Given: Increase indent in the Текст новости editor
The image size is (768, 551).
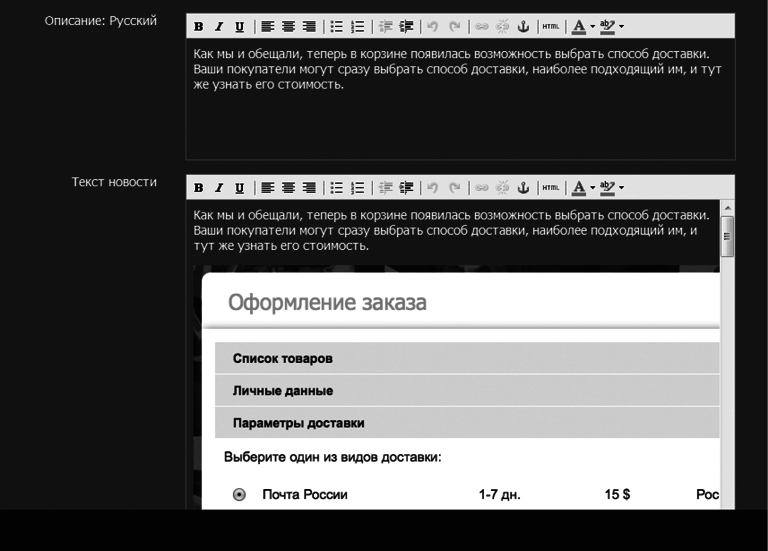Looking at the screenshot, I should (406, 188).
